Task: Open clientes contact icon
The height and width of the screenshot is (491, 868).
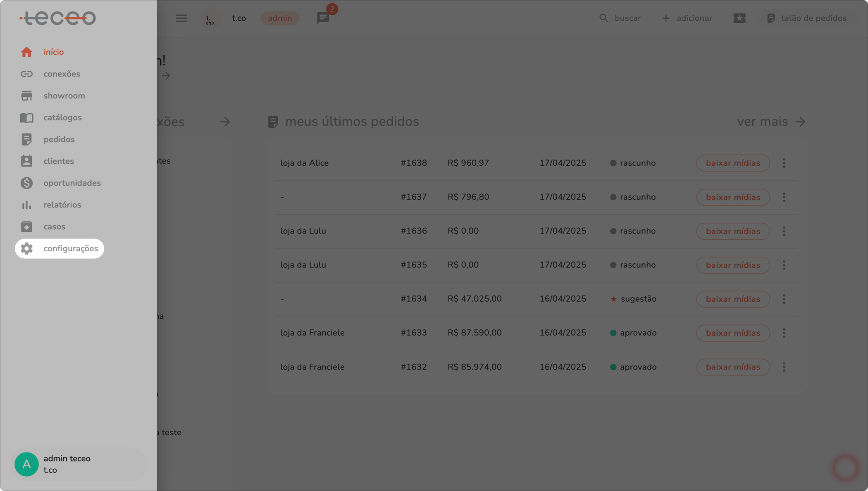Action: tap(26, 161)
